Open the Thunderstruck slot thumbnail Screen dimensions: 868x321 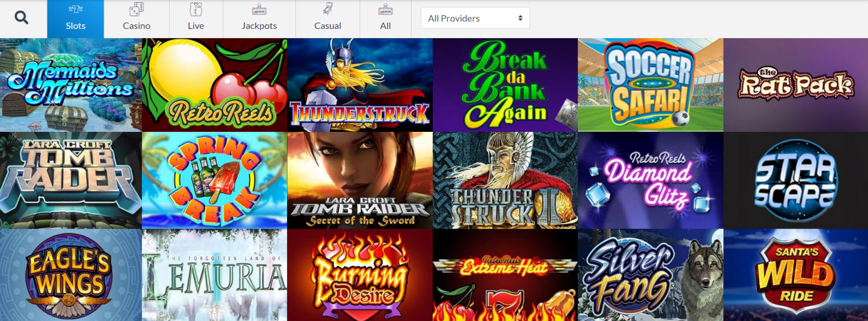pyautogui.click(x=360, y=85)
